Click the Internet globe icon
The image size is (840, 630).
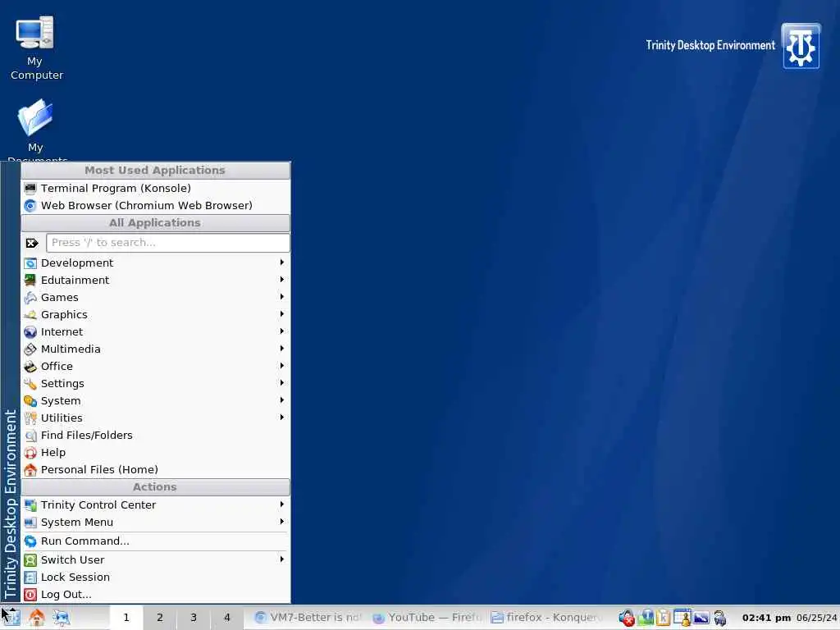(30, 332)
